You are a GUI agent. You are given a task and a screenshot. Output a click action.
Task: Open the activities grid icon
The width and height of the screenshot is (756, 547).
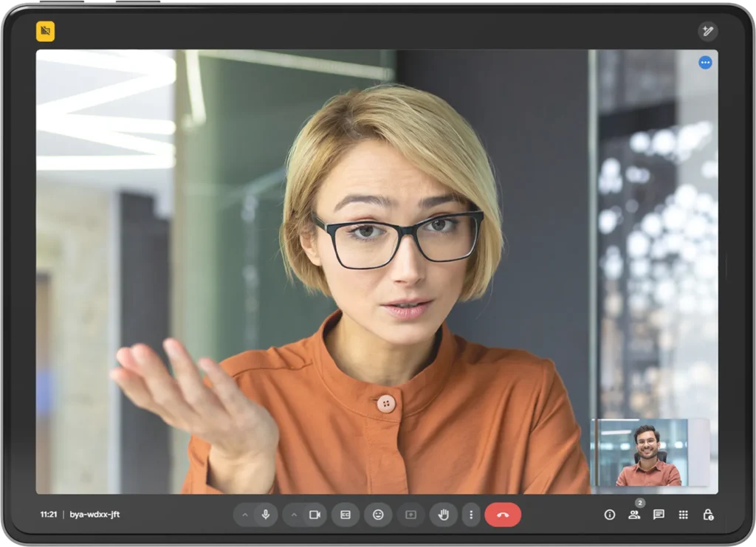point(683,515)
